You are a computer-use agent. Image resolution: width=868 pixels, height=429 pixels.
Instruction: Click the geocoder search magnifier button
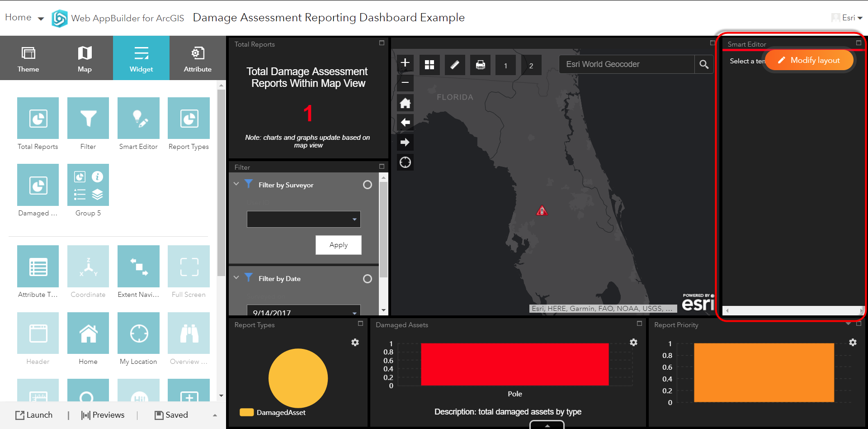[x=704, y=64]
